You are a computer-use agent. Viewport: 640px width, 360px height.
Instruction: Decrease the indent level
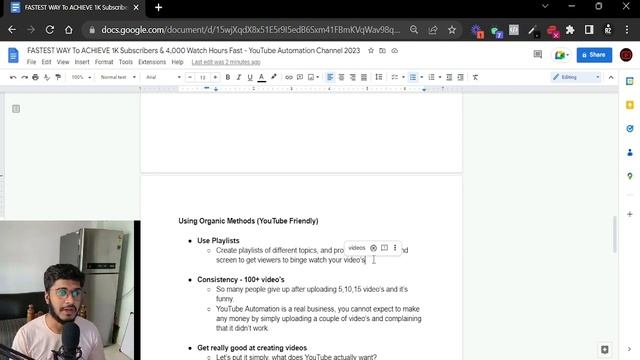click(x=449, y=77)
